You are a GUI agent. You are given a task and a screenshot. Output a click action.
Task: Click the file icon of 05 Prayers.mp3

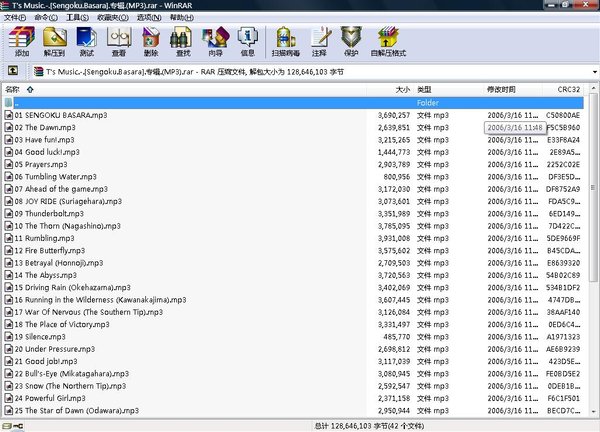(8, 165)
